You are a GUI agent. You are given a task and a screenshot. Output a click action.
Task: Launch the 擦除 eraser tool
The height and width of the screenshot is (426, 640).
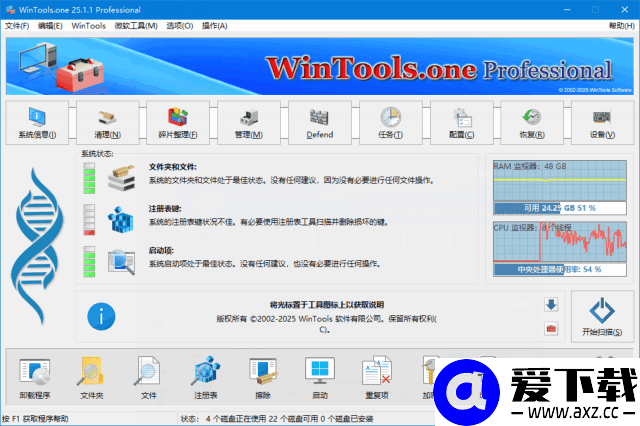click(263, 378)
